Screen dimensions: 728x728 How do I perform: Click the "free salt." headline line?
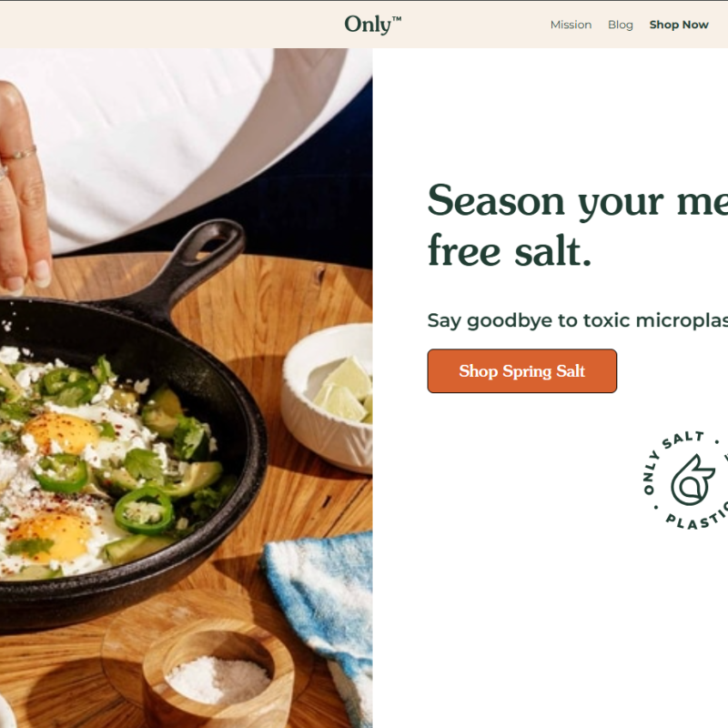pyautogui.click(x=510, y=251)
